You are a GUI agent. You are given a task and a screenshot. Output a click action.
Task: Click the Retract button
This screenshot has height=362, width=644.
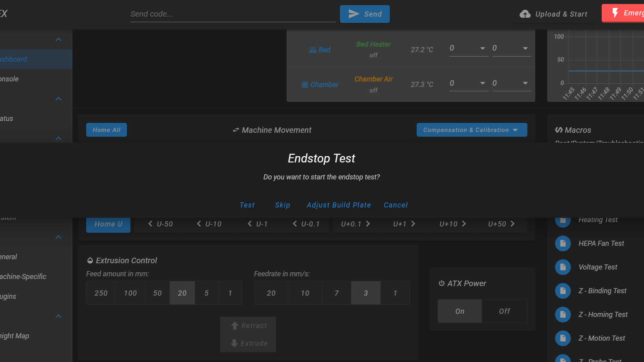[x=248, y=326]
